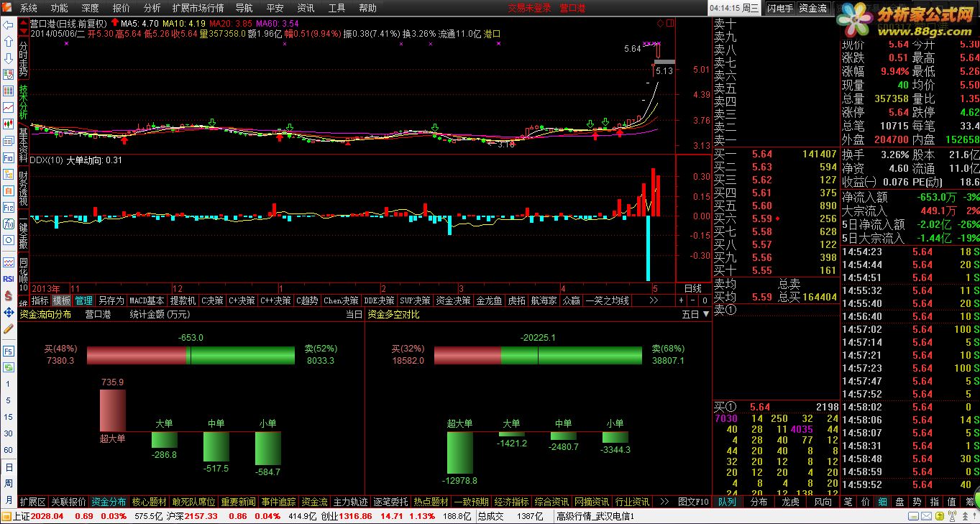Click the red dollar sign icon
Image resolution: width=980 pixels, height=524 pixels.
8,295
